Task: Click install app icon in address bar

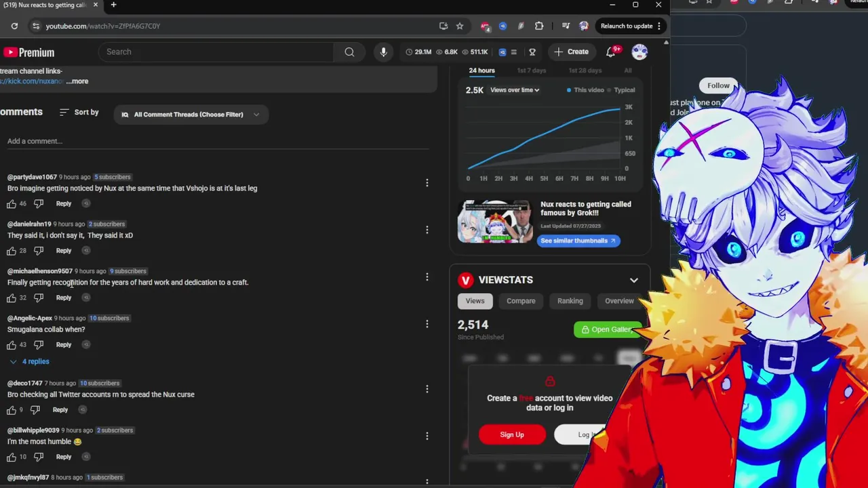Action: 443,26
